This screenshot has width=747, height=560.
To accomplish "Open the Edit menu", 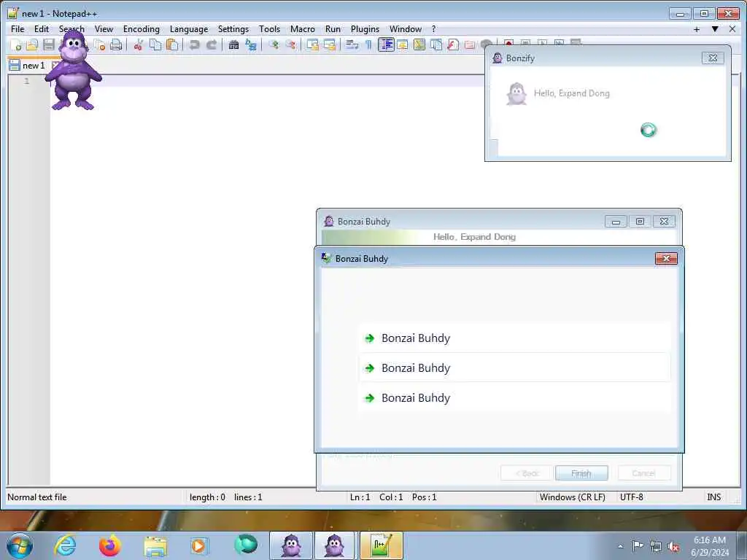I will click(x=42, y=29).
